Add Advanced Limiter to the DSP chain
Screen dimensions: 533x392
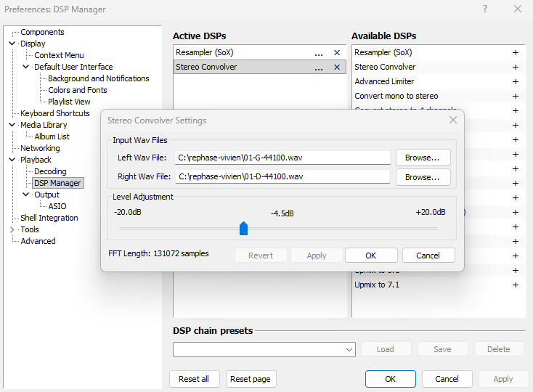pos(516,81)
